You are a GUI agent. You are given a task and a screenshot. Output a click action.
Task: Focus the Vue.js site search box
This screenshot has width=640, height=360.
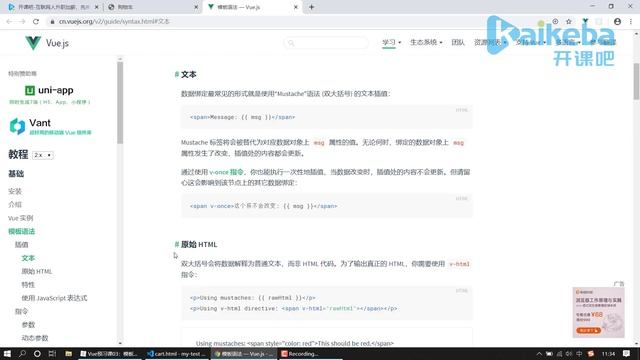click(x=326, y=42)
